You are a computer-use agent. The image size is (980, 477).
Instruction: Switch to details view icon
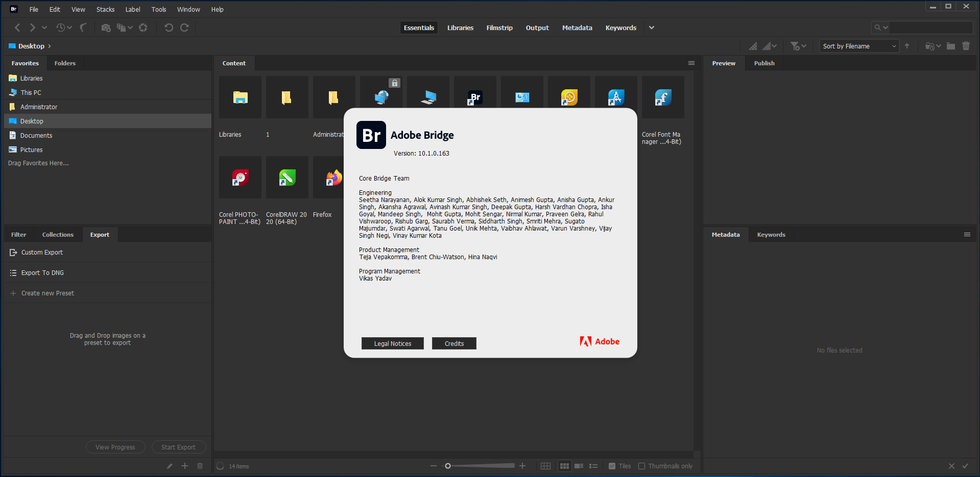(579, 466)
